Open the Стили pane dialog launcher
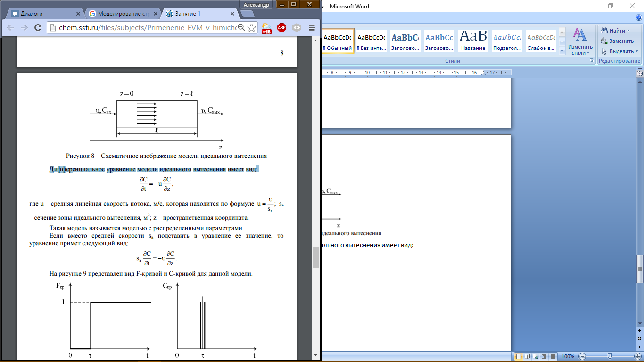The image size is (644, 362). click(x=591, y=61)
